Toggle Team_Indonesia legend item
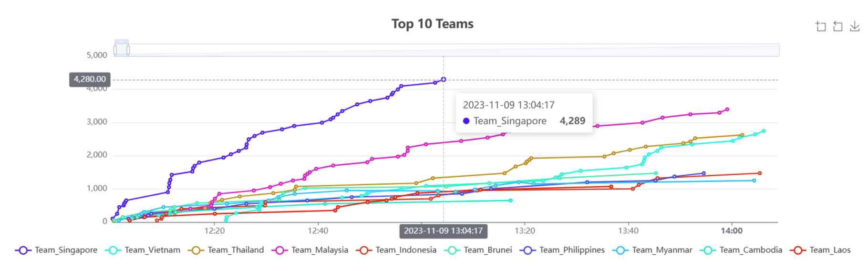868x271 pixels. (x=396, y=250)
